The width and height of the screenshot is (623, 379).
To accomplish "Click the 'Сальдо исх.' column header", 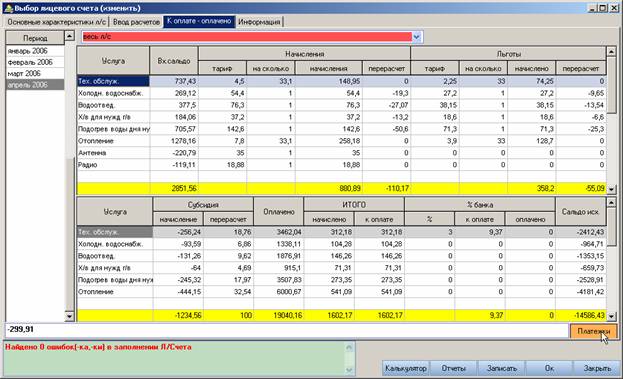I will pos(580,212).
